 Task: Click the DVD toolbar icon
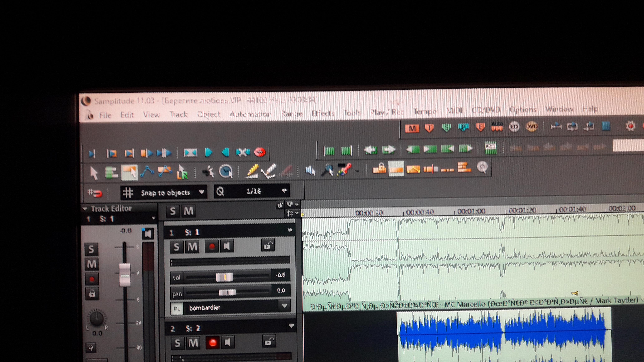[x=532, y=127]
